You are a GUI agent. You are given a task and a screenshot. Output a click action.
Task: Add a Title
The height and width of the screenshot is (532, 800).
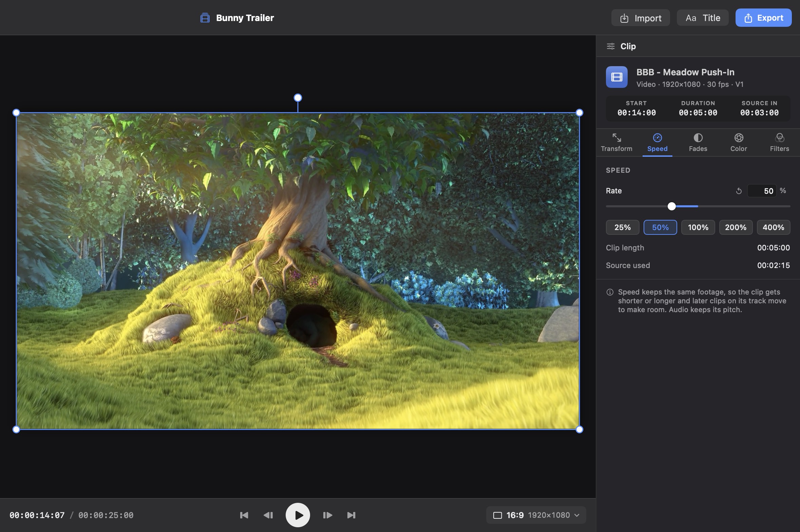pyautogui.click(x=703, y=18)
